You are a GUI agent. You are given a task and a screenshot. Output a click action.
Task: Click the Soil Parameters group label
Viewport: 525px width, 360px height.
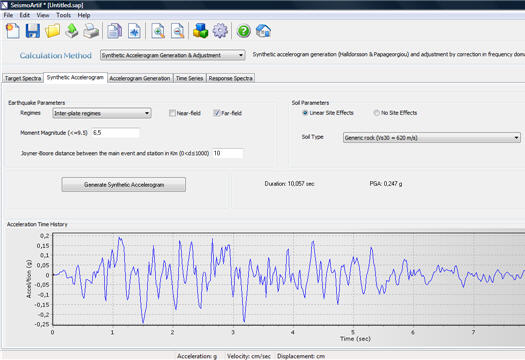click(310, 103)
